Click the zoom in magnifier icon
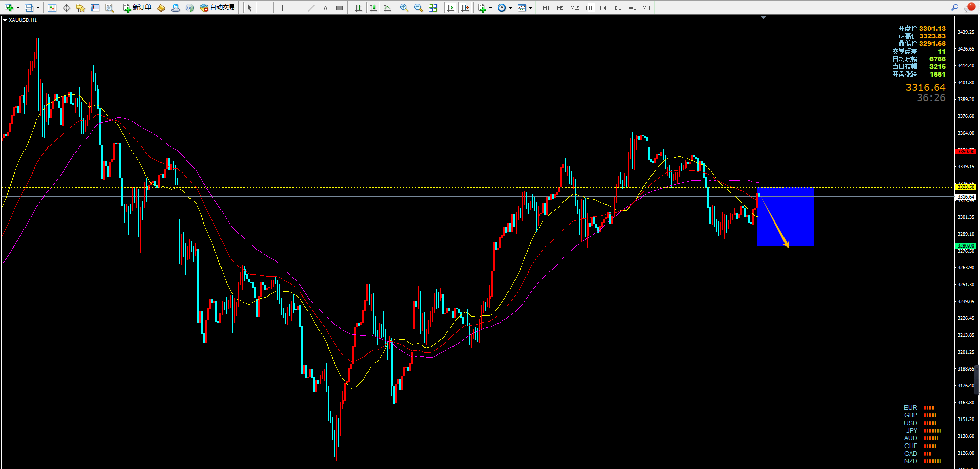Image resolution: width=980 pixels, height=469 pixels. pyautogui.click(x=404, y=8)
